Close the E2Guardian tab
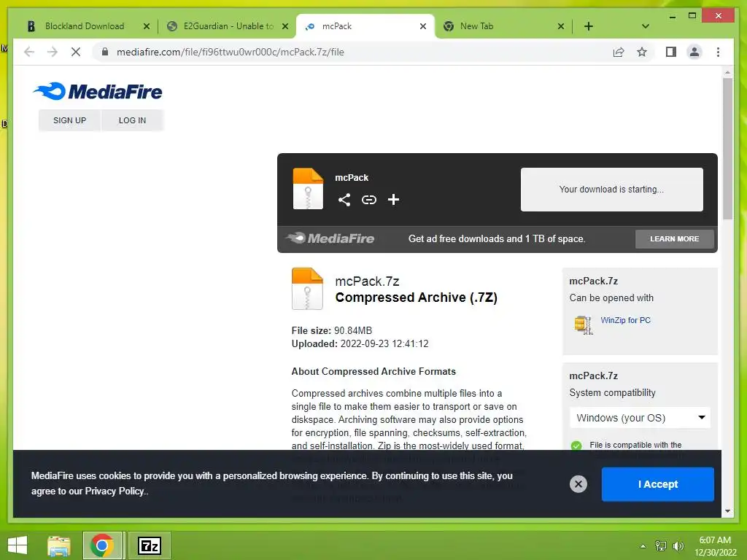 (x=285, y=26)
